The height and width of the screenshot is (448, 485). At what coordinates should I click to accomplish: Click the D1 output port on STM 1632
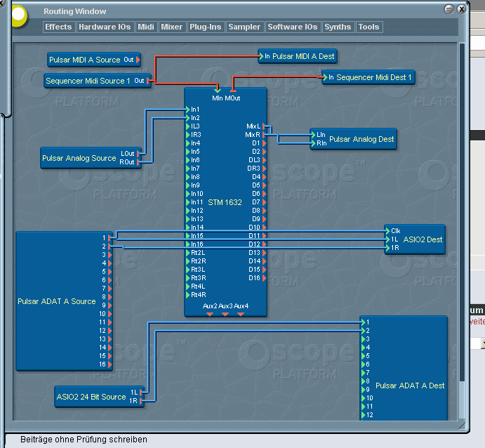pyautogui.click(x=264, y=143)
